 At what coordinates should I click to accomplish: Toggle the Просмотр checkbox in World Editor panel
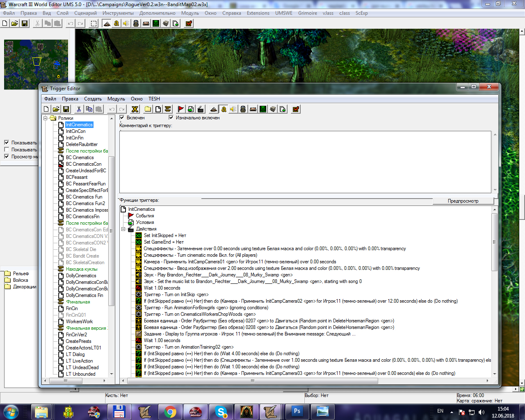(x=7, y=157)
